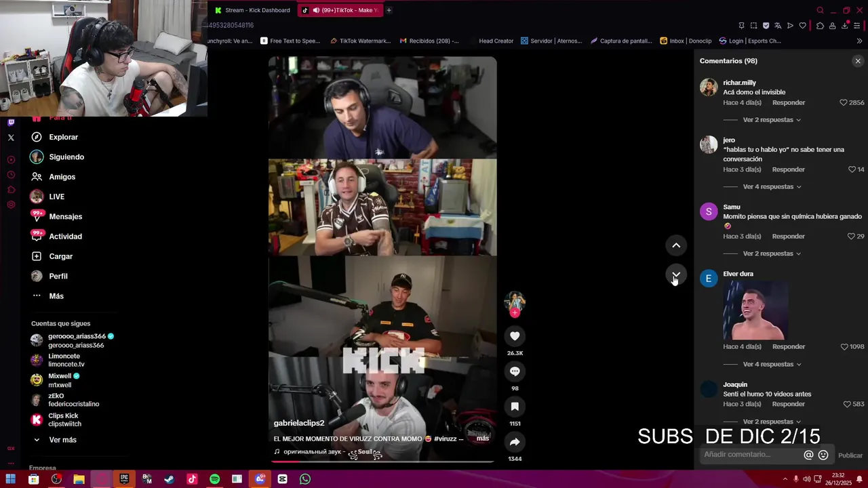Share the video with arrow icon

point(515,442)
